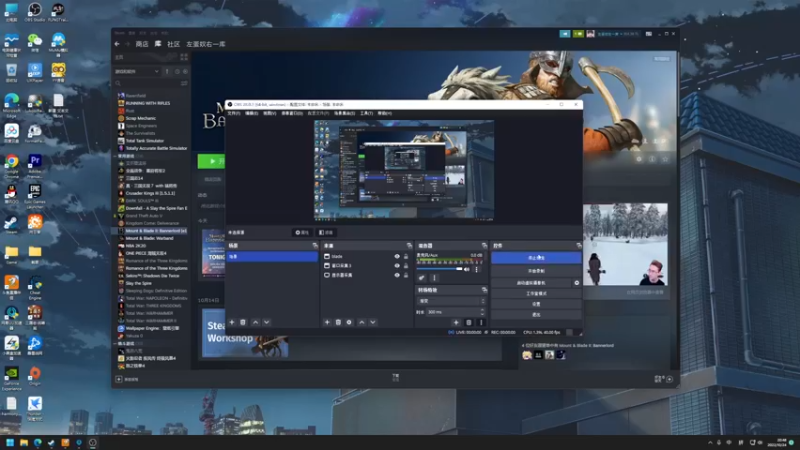Screen dimensions: 800x450
Task: Go back in Steam navigation
Action: 117,44
